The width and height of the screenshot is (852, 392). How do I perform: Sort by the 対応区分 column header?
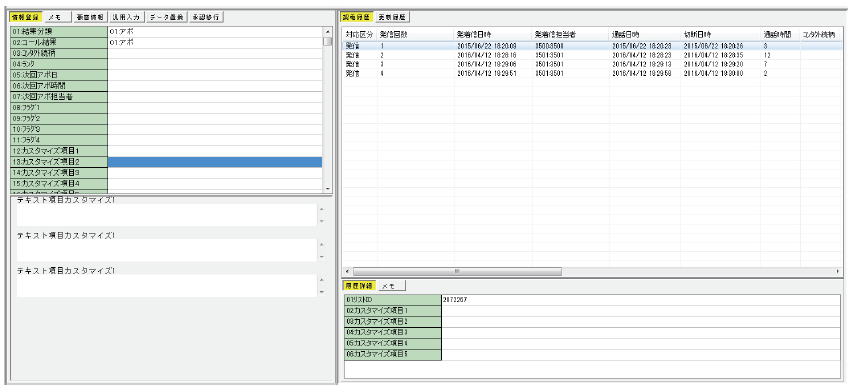[359, 34]
